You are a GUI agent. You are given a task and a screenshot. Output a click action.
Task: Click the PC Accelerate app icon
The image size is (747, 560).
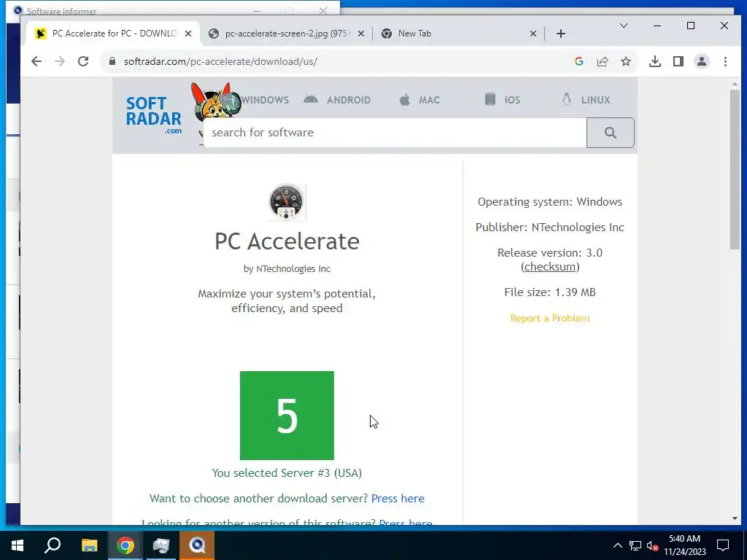(287, 203)
